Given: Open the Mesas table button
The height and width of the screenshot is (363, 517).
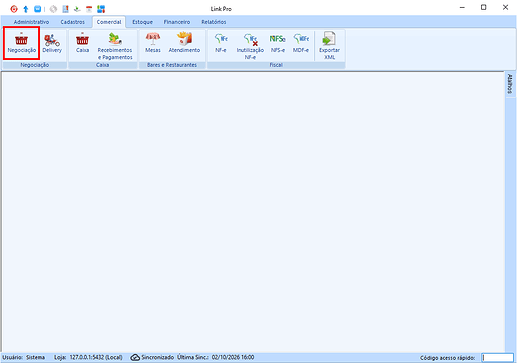Looking at the screenshot, I should [x=153, y=43].
